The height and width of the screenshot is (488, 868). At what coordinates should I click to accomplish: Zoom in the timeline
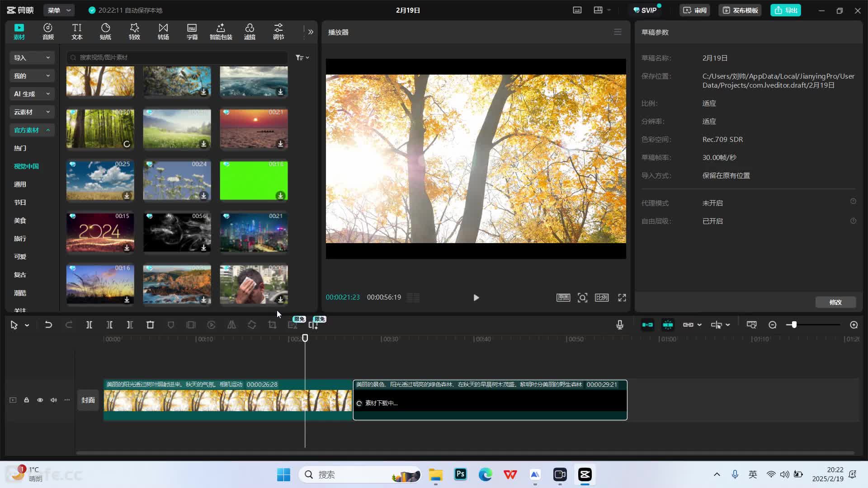(854, 325)
